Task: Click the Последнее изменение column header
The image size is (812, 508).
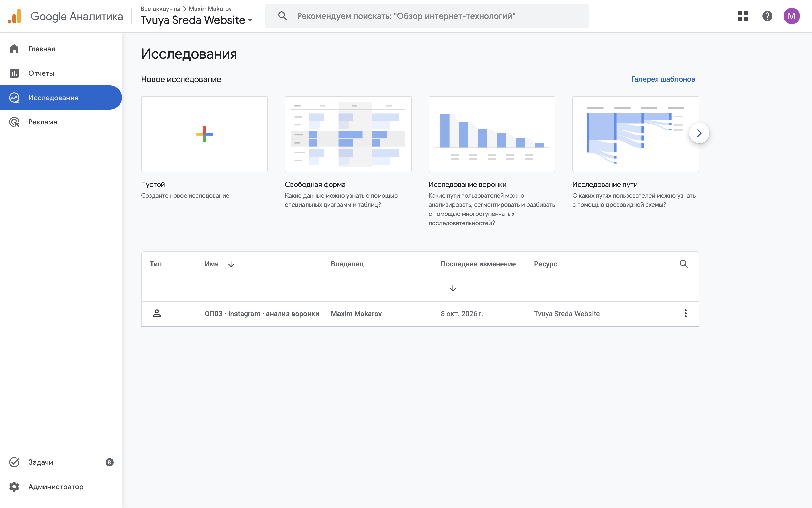Action: (478, 264)
